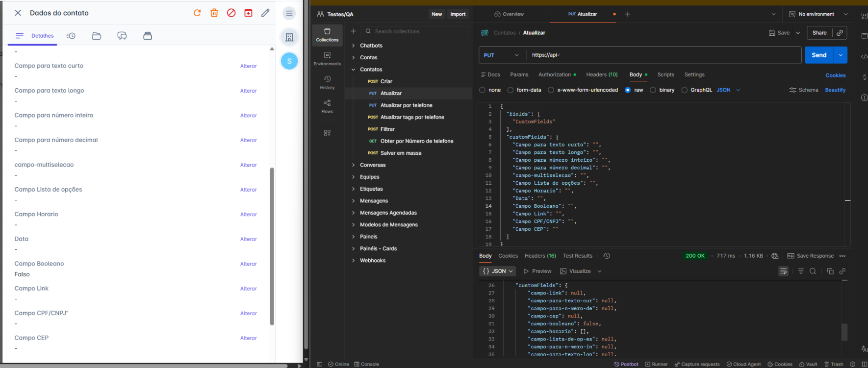Click the blue Send button
The width and height of the screenshot is (868, 368).
[819, 55]
